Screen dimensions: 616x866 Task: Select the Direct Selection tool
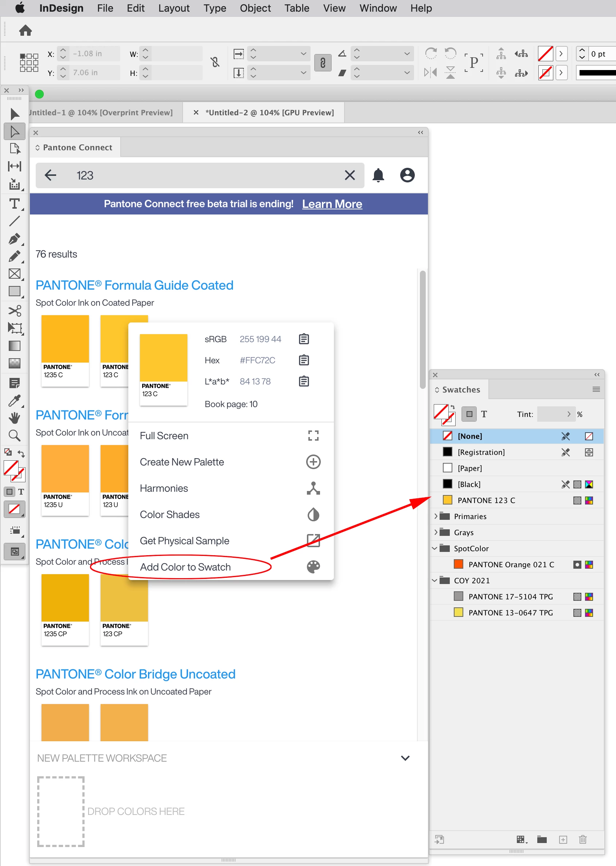click(15, 131)
